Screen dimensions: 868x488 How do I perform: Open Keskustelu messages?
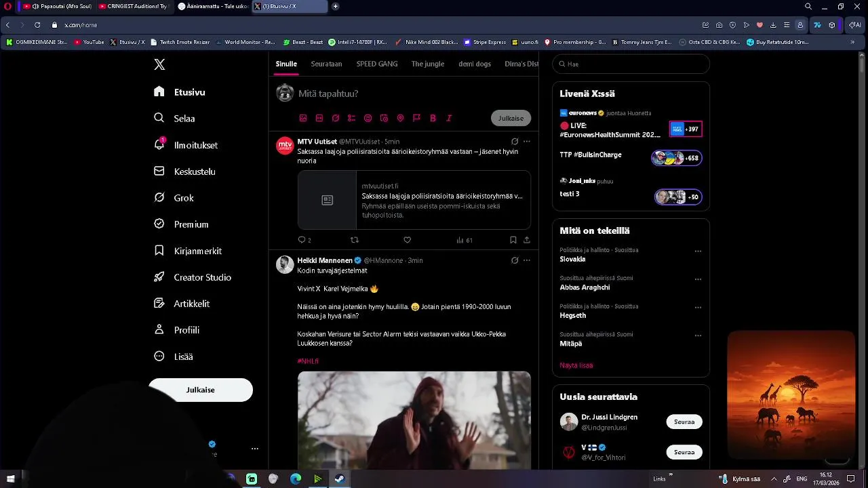[184, 171]
